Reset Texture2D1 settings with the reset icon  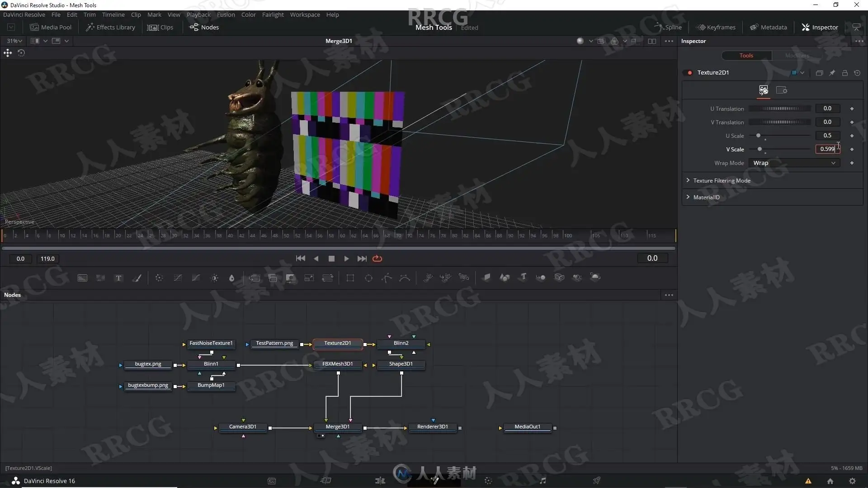coord(857,73)
